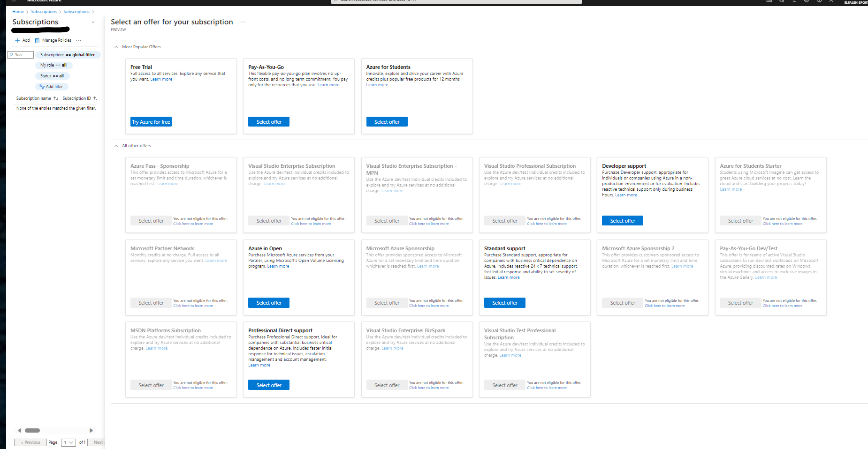This screenshot has height=449, width=868.
Task: Open ellipsis menu beside offer page title
Action: pyautogui.click(x=243, y=22)
